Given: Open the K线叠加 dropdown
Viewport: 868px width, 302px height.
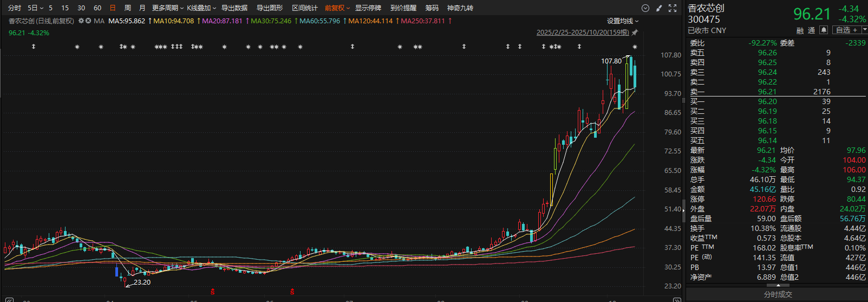Looking at the screenshot, I should (201, 8).
